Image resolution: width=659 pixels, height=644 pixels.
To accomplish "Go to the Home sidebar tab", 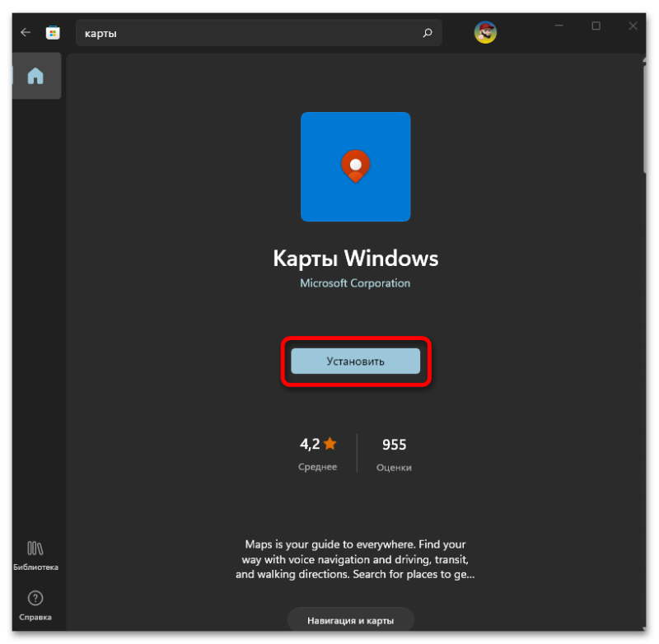I will [36, 76].
